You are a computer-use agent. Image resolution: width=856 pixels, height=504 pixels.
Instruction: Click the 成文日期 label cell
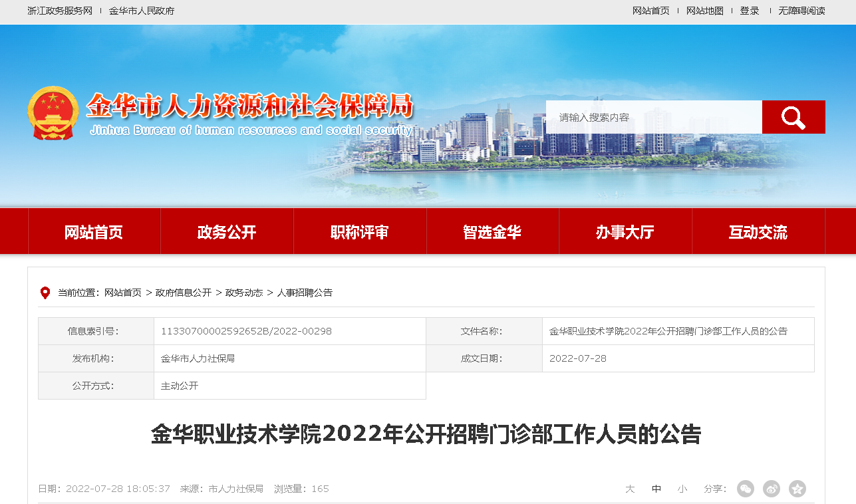tap(484, 358)
